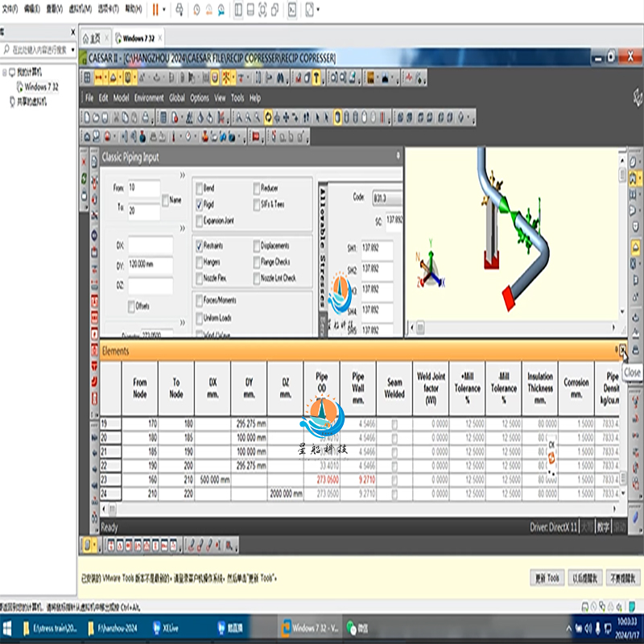Click the 以后提醒我 button
644x644 pixels.
click(x=585, y=578)
